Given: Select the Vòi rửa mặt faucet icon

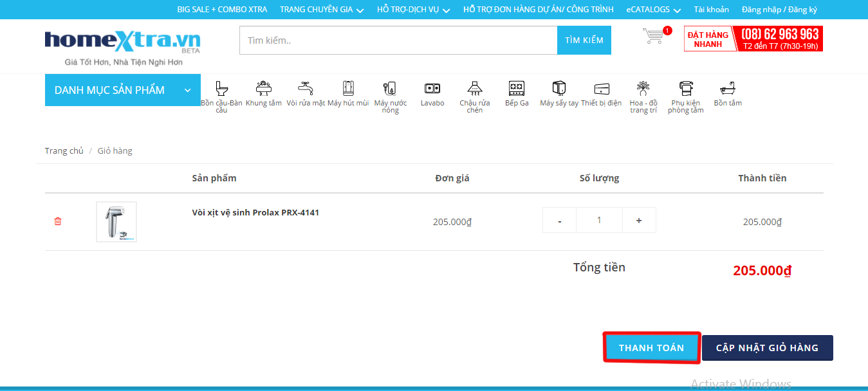Looking at the screenshot, I should pyautogui.click(x=306, y=88).
